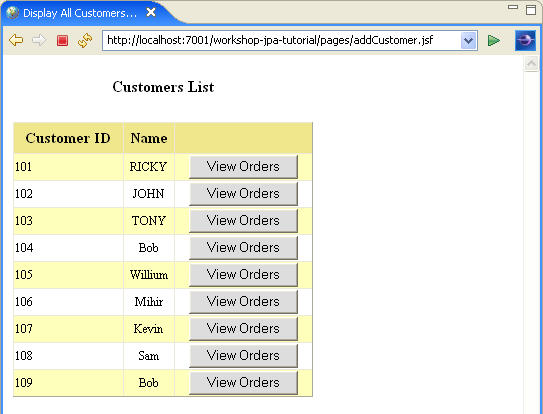Click the green Go arrow button
543x414 pixels.
[493, 41]
